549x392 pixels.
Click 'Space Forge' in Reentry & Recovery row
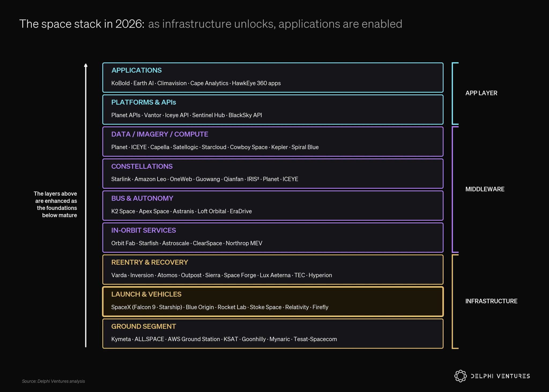coord(240,275)
